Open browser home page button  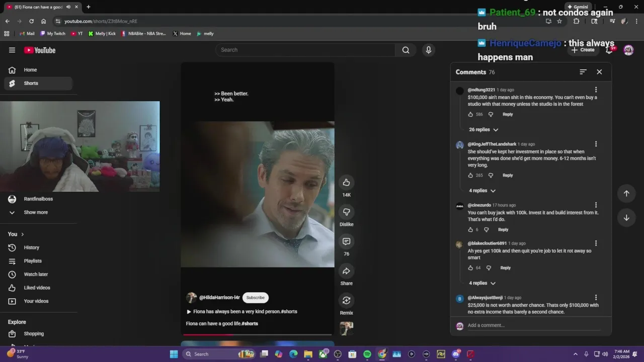(43, 21)
